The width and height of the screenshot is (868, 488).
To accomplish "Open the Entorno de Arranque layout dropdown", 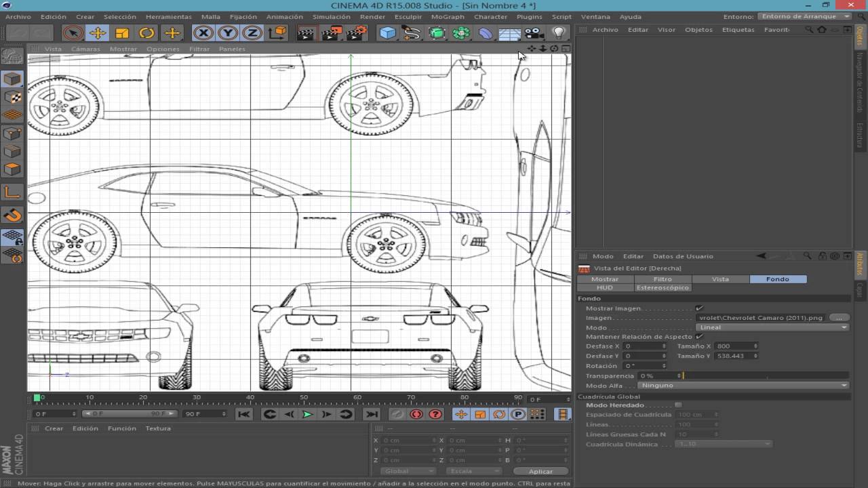I will click(804, 16).
